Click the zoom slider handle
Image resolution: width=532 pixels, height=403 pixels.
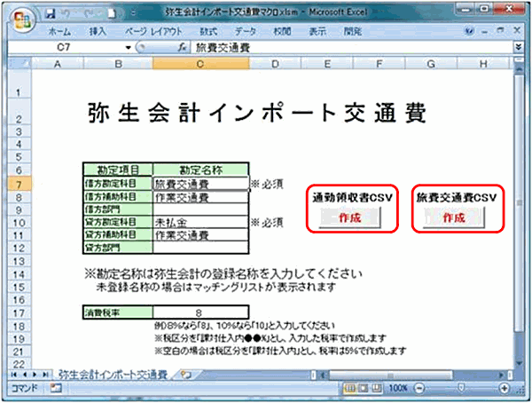[x=461, y=388]
